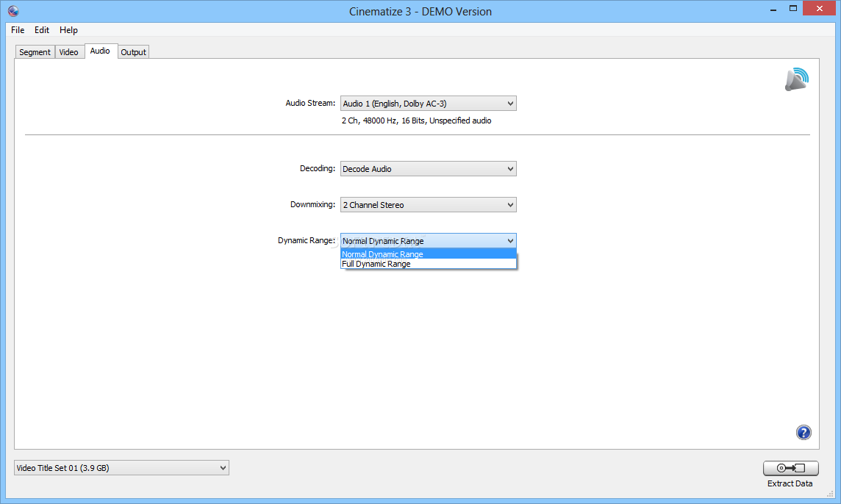841x504 pixels.
Task: Click the Decoding label
Action: (317, 168)
